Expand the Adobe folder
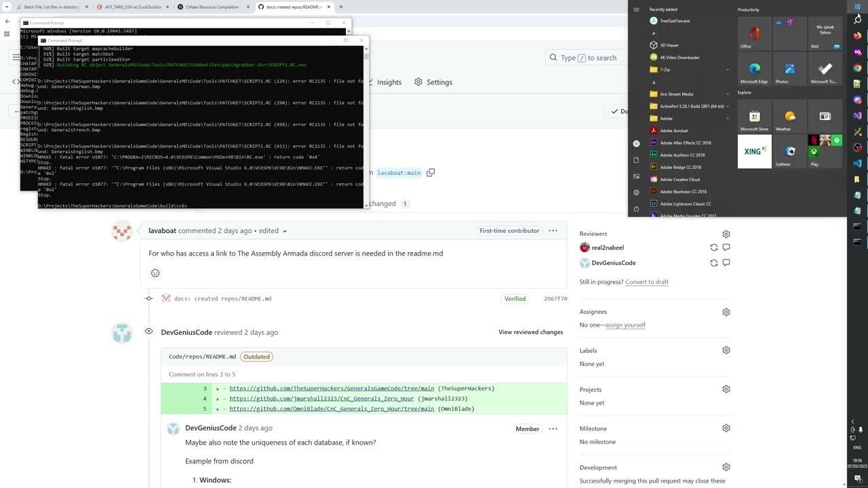 (727, 119)
